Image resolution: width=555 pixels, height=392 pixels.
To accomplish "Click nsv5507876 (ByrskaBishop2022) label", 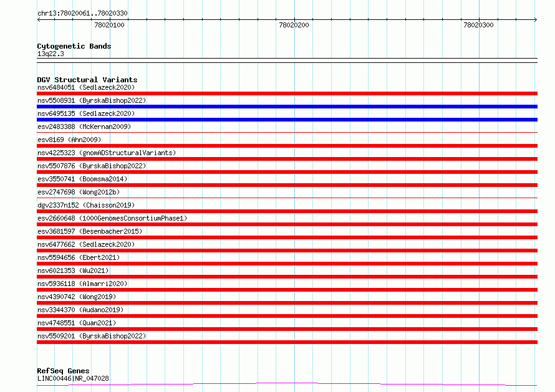I will 92,166.
